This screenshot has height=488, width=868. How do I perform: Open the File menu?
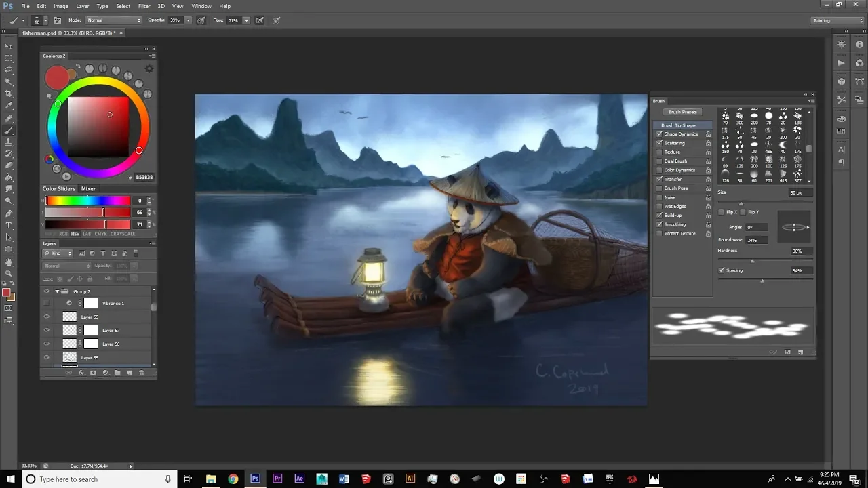[x=25, y=6]
